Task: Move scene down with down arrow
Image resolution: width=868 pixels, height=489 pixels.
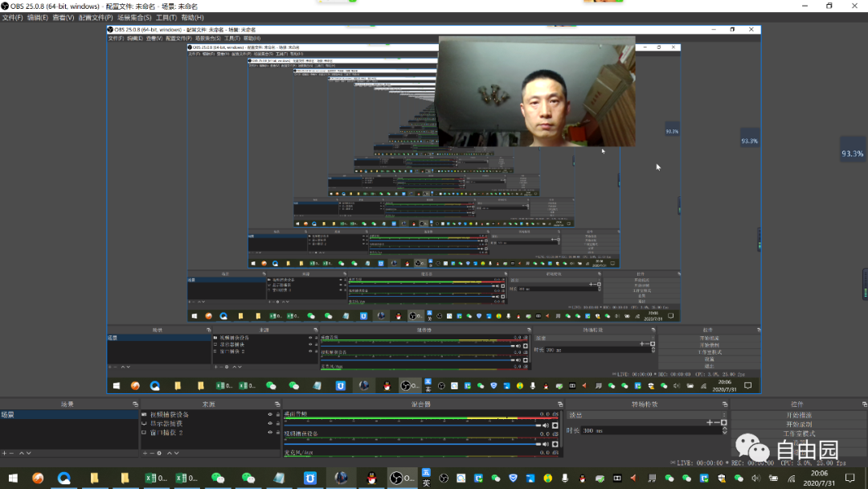Action: tap(29, 453)
